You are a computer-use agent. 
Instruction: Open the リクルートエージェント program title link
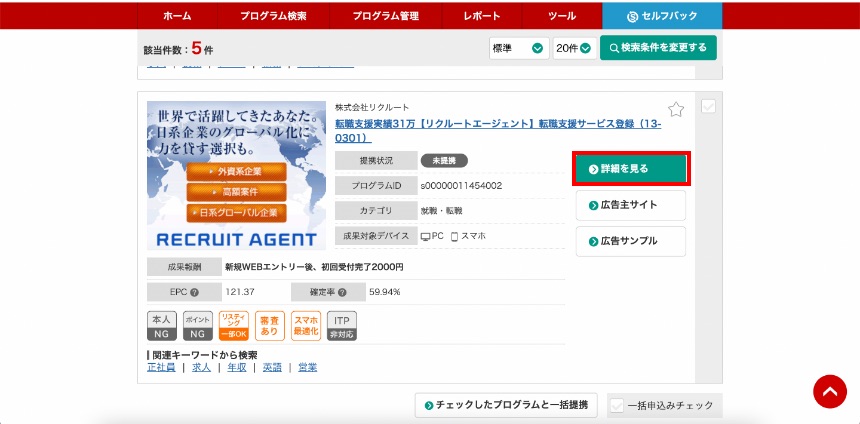(498, 131)
